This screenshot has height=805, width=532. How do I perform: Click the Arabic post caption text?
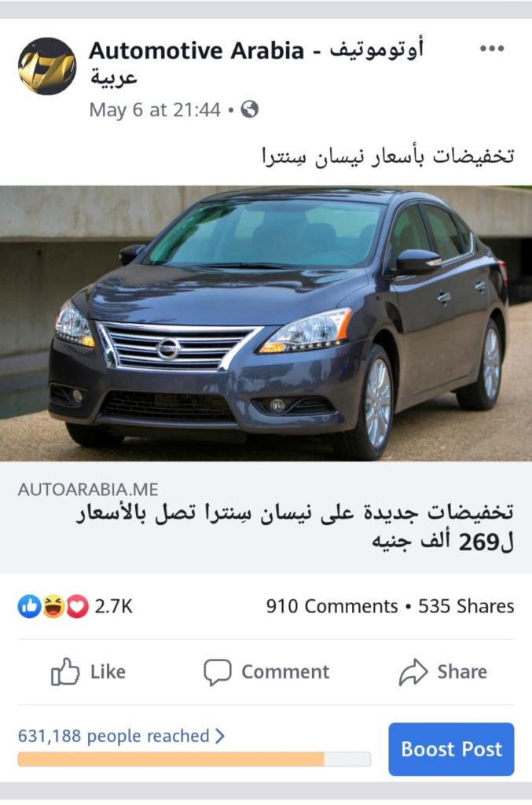tap(387, 156)
